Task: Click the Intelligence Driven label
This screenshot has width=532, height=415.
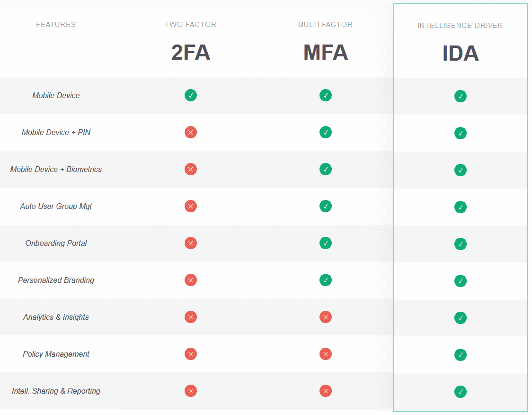Action: [x=460, y=26]
